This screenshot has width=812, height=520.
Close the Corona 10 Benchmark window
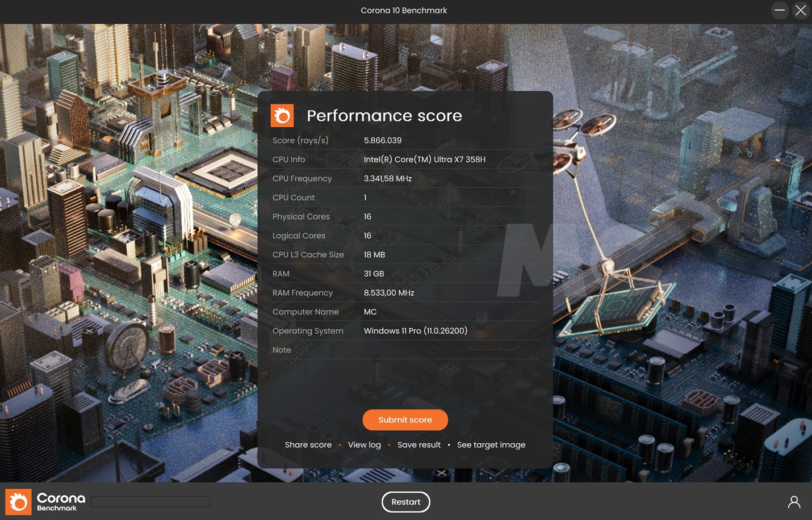pos(801,10)
